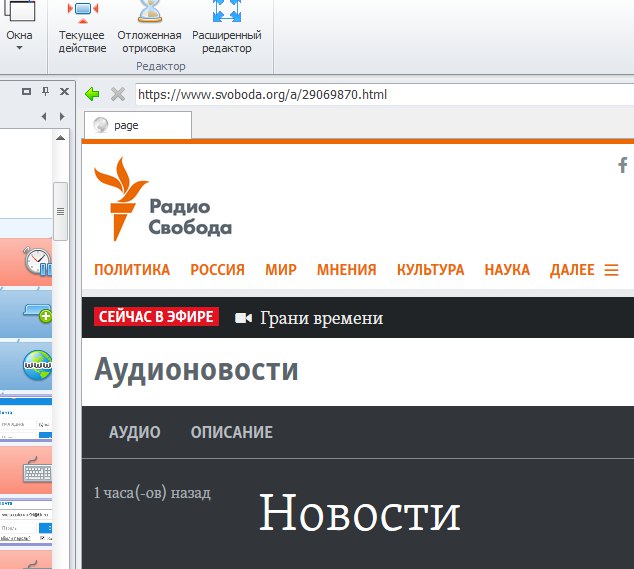Stop loading with the gray X

click(x=118, y=94)
